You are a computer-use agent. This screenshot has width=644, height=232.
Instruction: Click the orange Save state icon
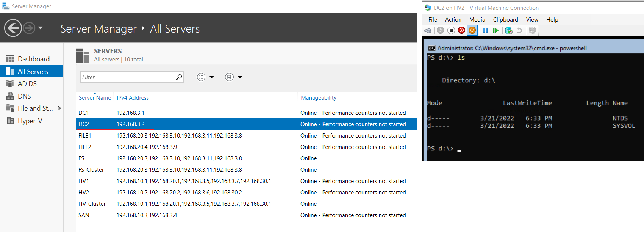(x=472, y=30)
